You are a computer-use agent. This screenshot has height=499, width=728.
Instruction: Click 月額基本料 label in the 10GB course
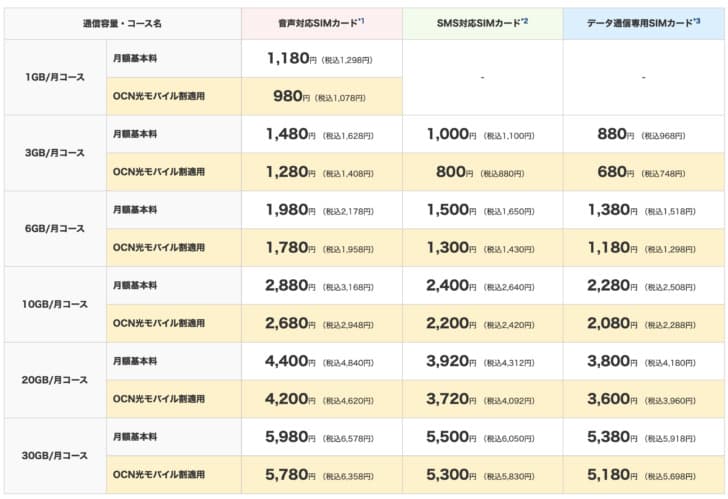coord(135,285)
